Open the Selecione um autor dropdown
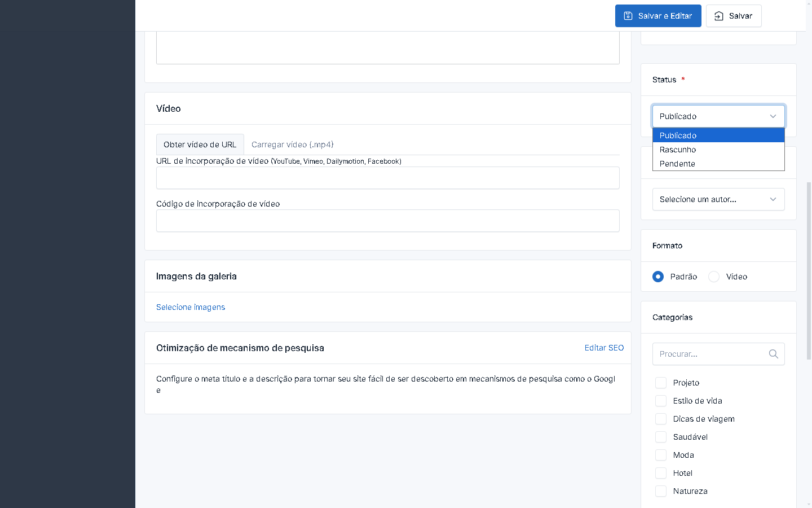 (718, 199)
